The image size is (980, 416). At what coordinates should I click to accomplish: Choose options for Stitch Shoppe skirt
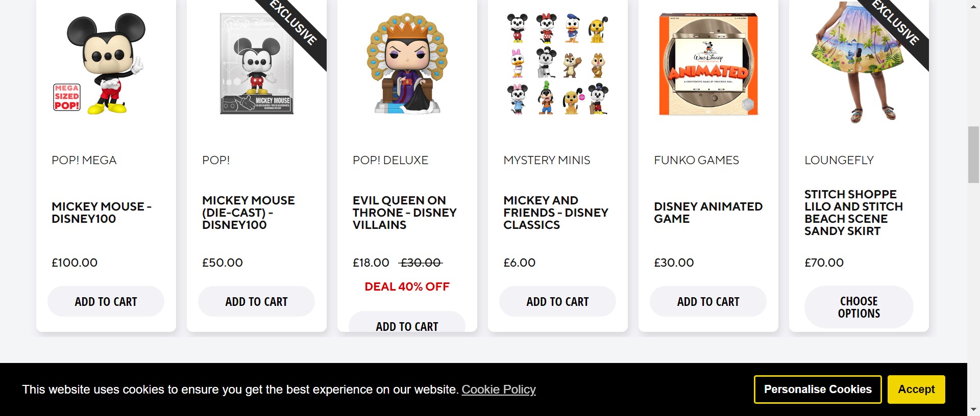[x=859, y=307]
